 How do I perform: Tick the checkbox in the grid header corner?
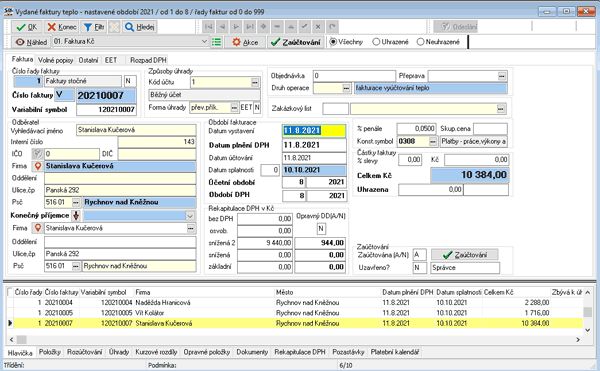10,292
